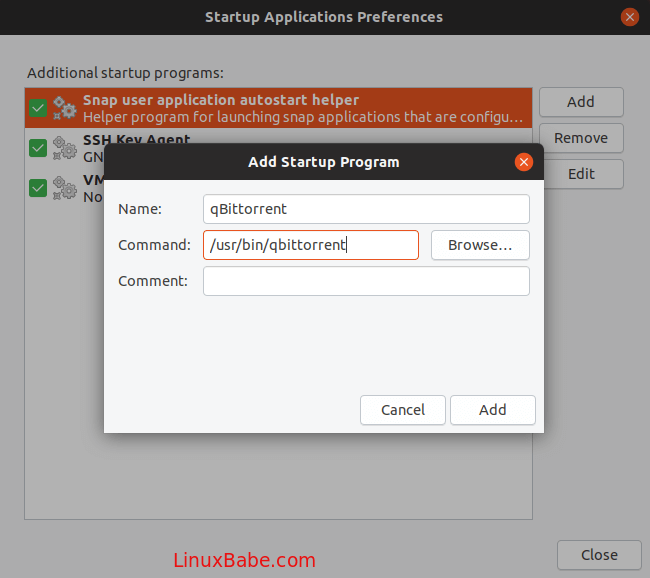
Task: Disable the VM startup entry checkbox
Action: (x=38, y=188)
